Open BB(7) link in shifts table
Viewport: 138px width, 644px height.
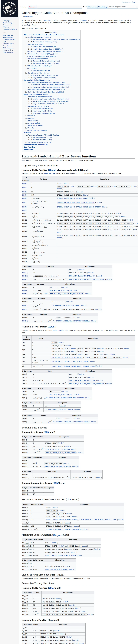pyautogui.click(x=24, y=207)
